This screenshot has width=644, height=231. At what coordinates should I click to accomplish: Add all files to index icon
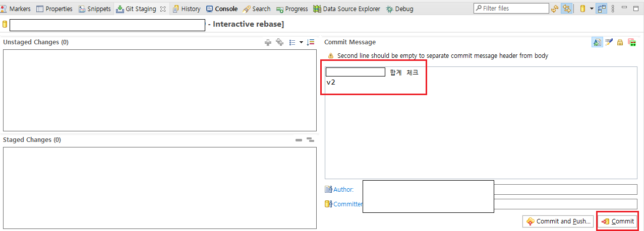pyautogui.click(x=280, y=42)
